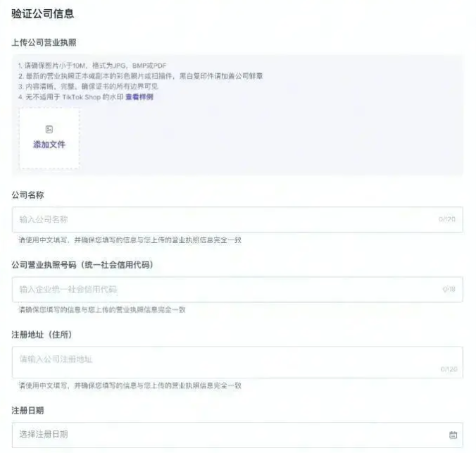Viewport: 476px width, 453px height.
Task: Click the 公司营业执照号码（统一社会信用代码）label
Action: [x=82, y=265]
